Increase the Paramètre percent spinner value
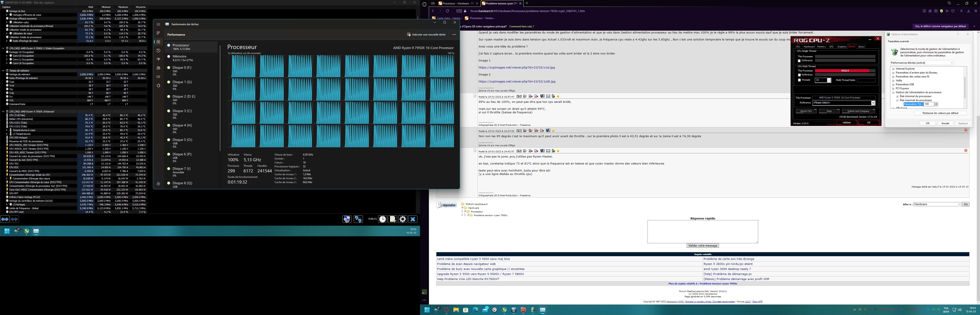 coord(936,103)
